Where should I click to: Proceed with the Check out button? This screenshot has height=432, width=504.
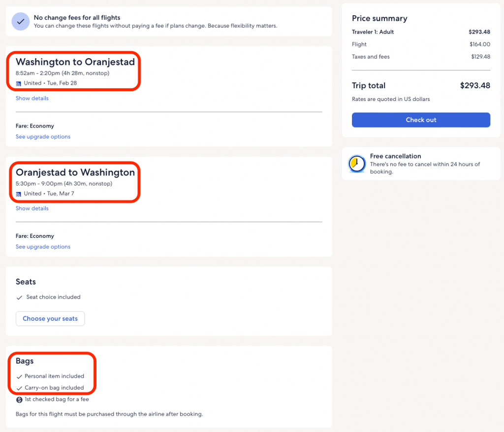point(421,120)
